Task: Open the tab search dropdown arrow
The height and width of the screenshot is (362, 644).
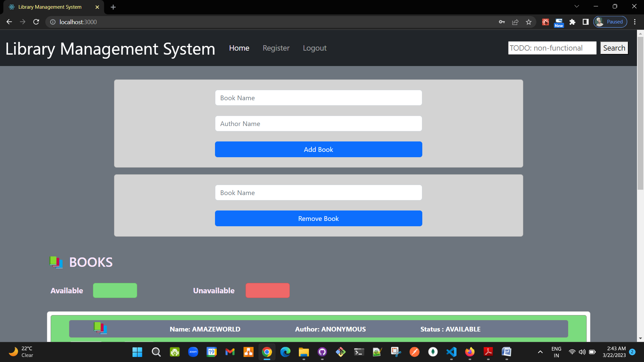Action: click(577, 6)
